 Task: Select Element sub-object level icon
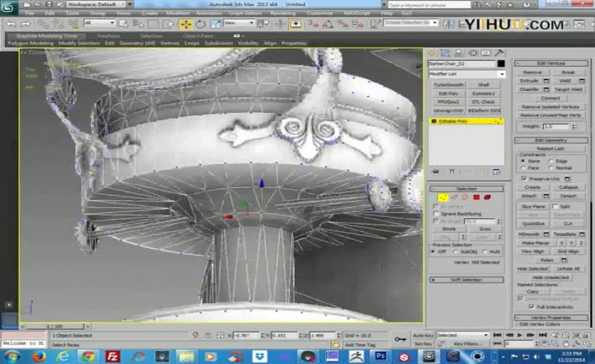click(x=488, y=197)
